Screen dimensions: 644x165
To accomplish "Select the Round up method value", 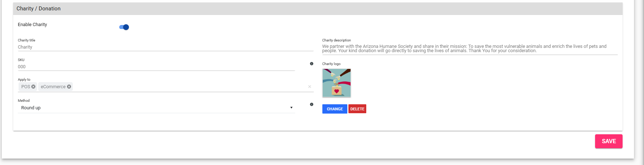I will click(31, 108).
